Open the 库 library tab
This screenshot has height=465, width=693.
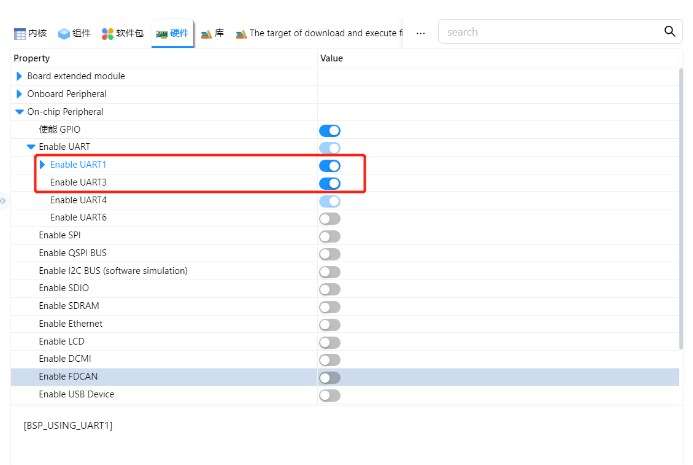click(213, 33)
